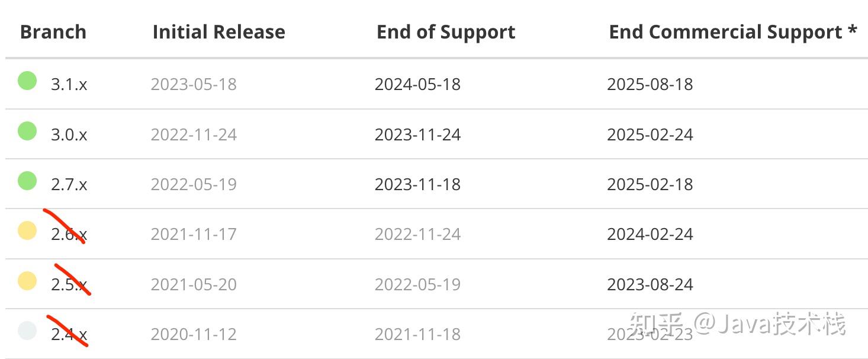Click the green status dot for 2.7.x
This screenshot has width=868, height=359.
pyautogui.click(x=27, y=181)
